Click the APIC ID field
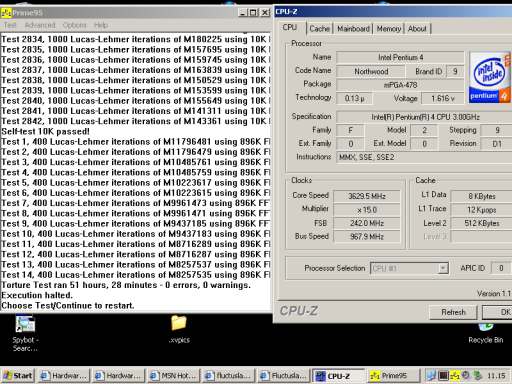The height and width of the screenshot is (384, 512). 501,268
